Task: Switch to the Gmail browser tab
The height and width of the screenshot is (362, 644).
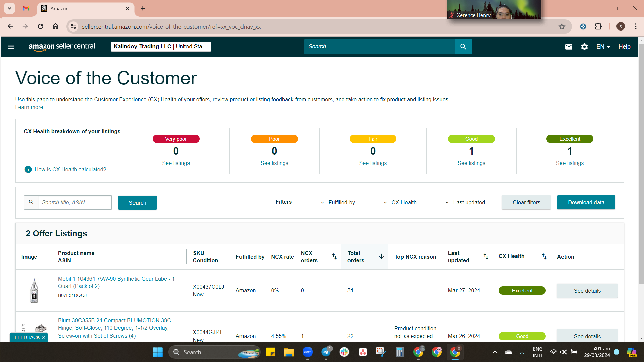Action: pyautogui.click(x=26, y=8)
